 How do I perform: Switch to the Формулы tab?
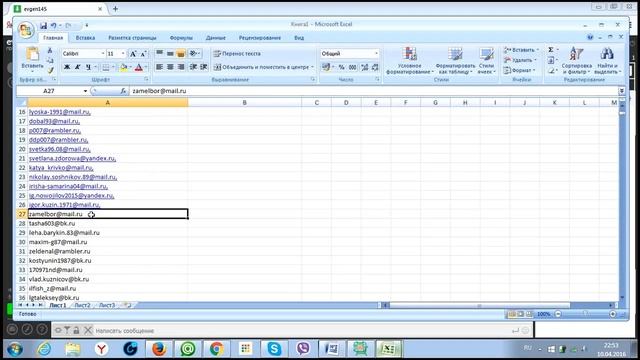point(181,38)
